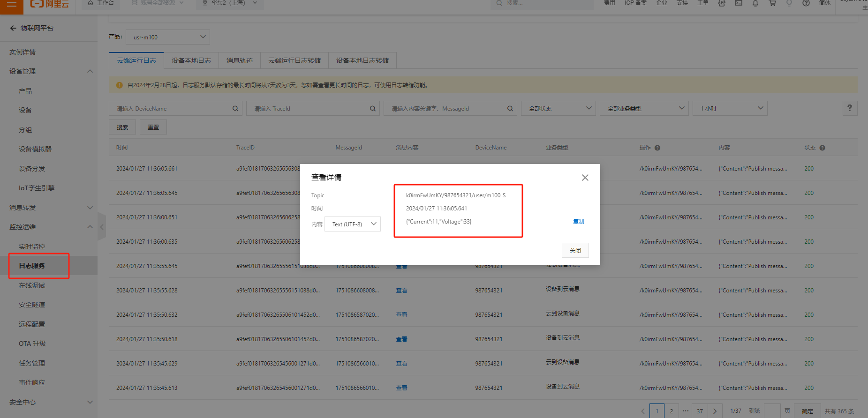Click the 关闭 button in the dialog
The width and height of the screenshot is (868, 418).
(x=575, y=250)
